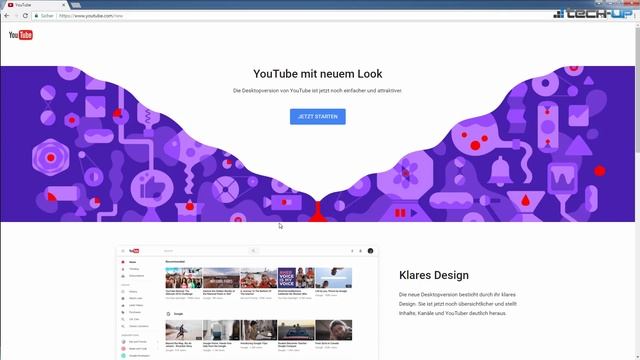640x360 pixels.
Task: Open a new tab with the new-tab button
Action: [x=76, y=5]
